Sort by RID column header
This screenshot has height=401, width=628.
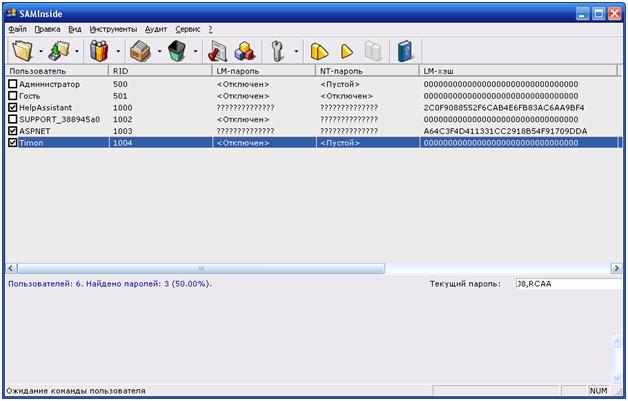tap(160, 71)
